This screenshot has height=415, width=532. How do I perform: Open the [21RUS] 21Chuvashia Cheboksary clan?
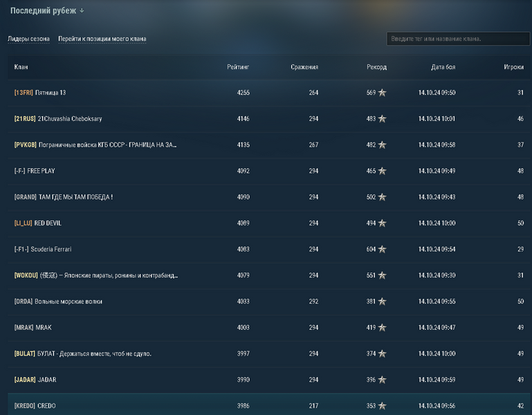tap(58, 119)
